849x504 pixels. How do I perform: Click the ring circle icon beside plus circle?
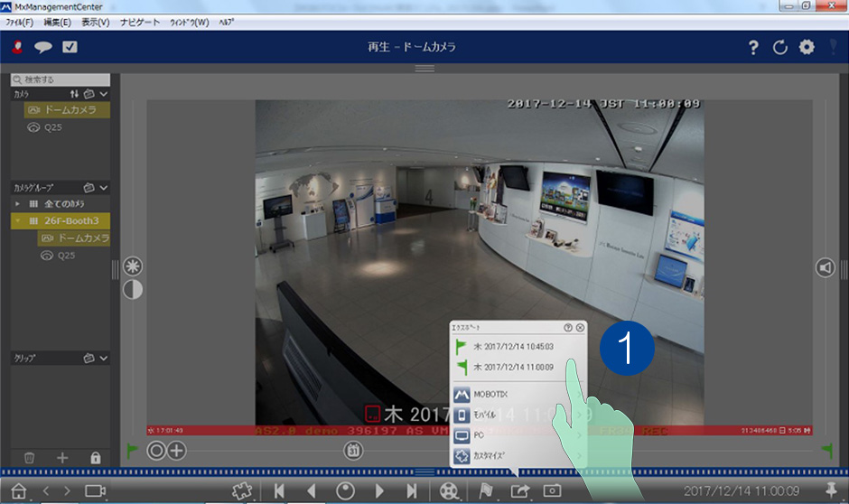coord(156,451)
